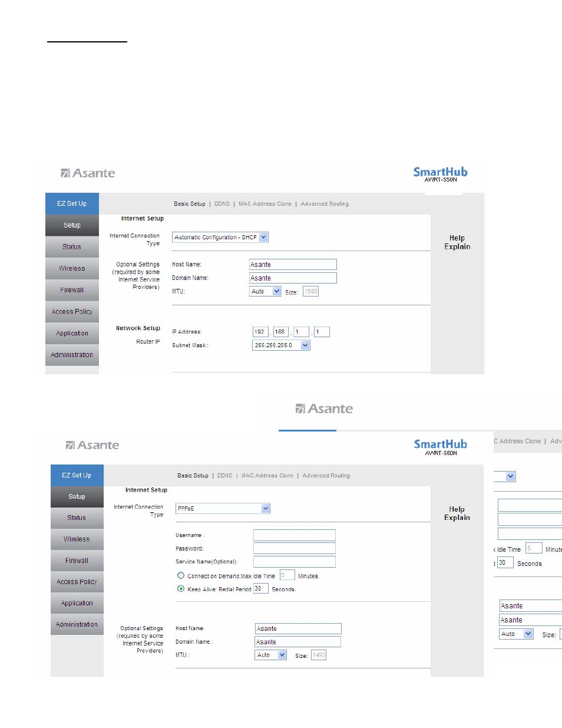Select Connect on Demand radio button
Viewport: 562px width, 728px height.
181,575
